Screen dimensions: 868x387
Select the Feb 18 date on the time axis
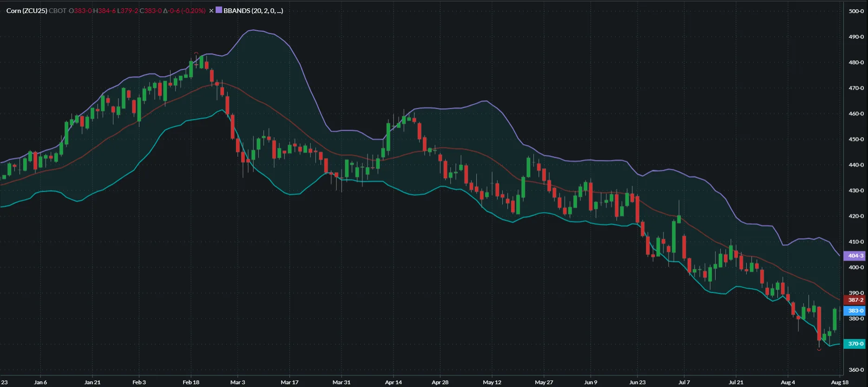(x=191, y=382)
